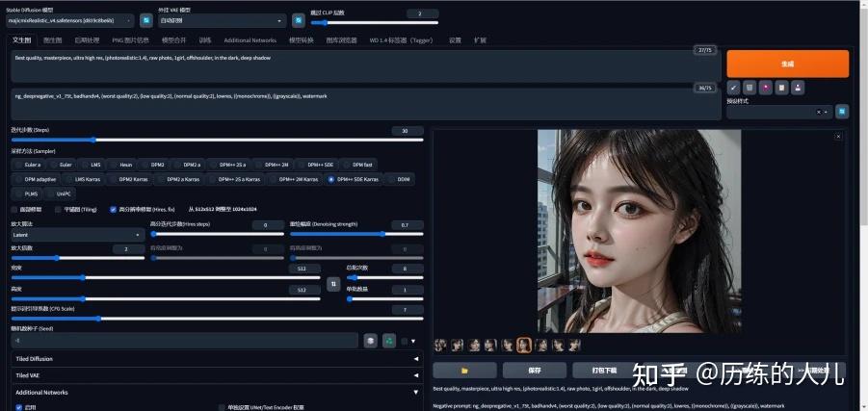Open the Latent upscaler dropdown
868x411 pixels.
click(77, 235)
